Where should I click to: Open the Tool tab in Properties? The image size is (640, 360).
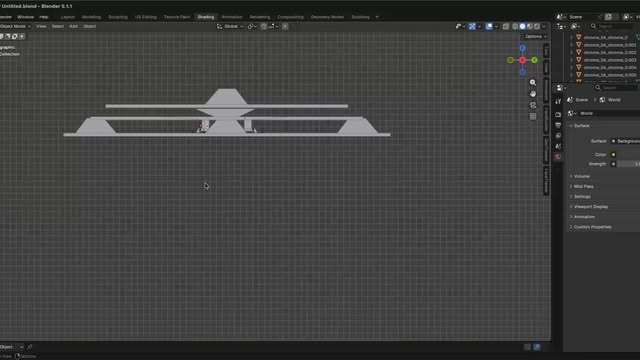point(558,101)
